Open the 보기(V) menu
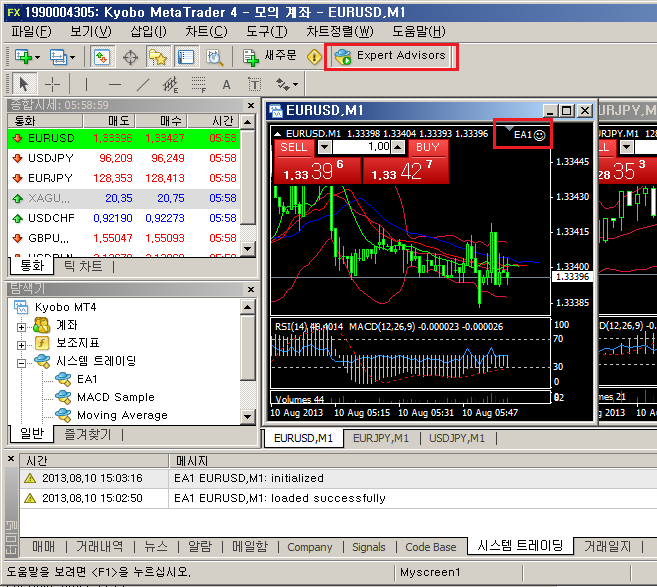Image resolution: width=657 pixels, height=587 pixels. click(x=91, y=31)
